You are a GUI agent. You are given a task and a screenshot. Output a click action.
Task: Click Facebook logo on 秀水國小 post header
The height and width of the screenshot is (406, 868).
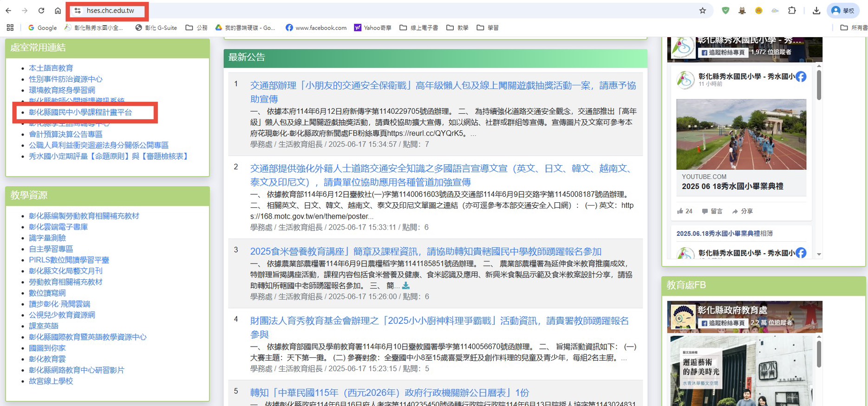[x=801, y=77]
